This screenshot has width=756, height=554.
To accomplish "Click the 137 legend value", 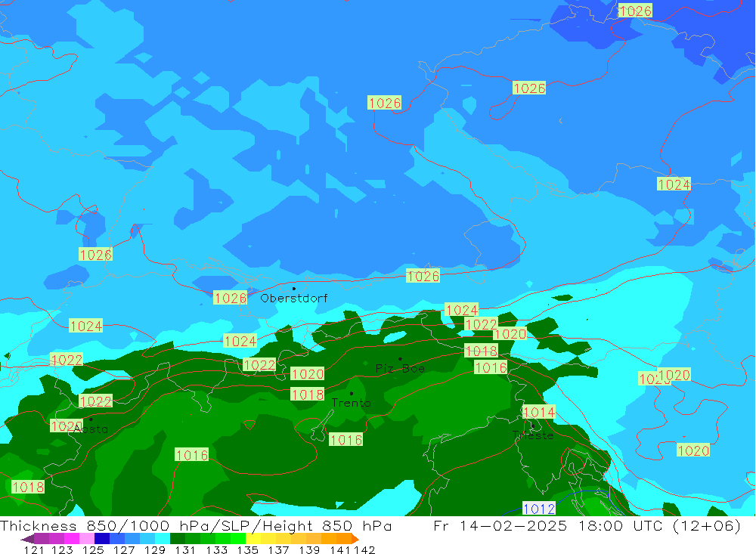I will (278, 549).
